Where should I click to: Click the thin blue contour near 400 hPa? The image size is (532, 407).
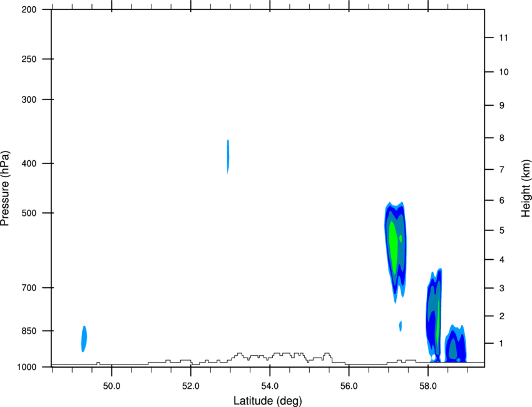228,157
